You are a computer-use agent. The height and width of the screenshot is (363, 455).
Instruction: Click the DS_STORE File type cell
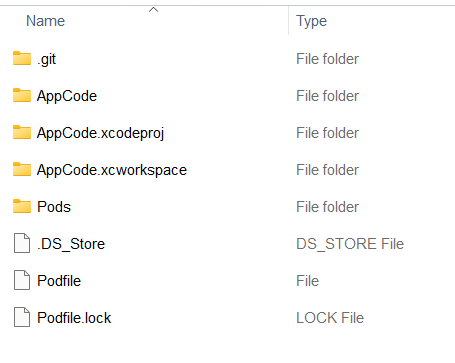[x=350, y=244]
